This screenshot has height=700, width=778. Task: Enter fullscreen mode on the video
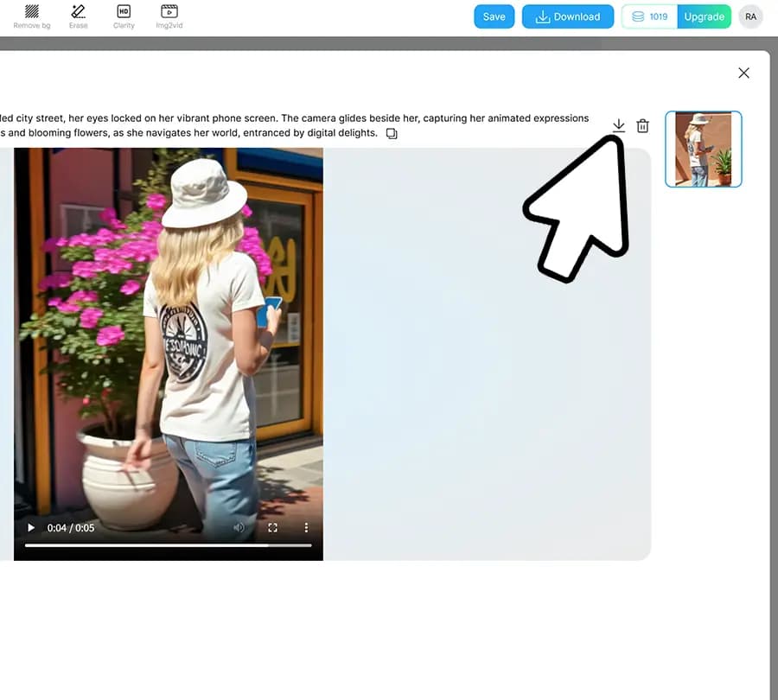[272, 527]
